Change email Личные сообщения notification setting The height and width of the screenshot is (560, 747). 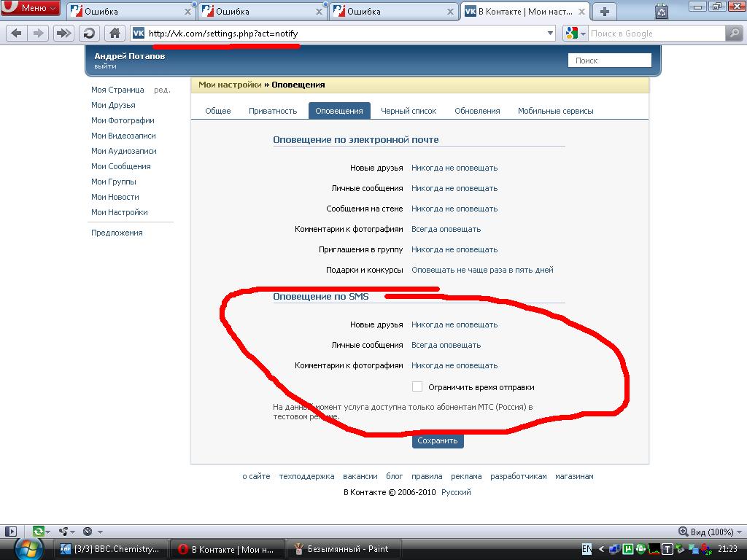[454, 188]
